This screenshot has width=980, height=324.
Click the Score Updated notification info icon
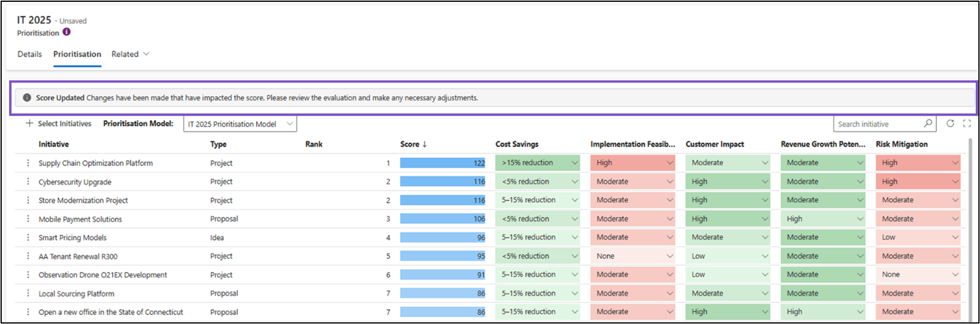click(27, 98)
